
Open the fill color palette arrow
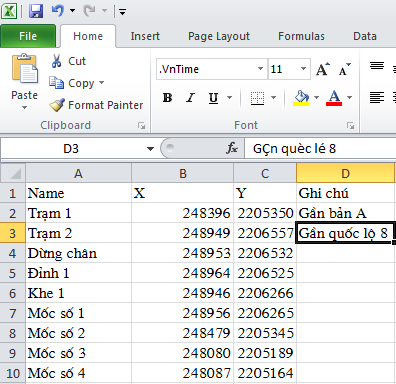pyautogui.click(x=317, y=98)
